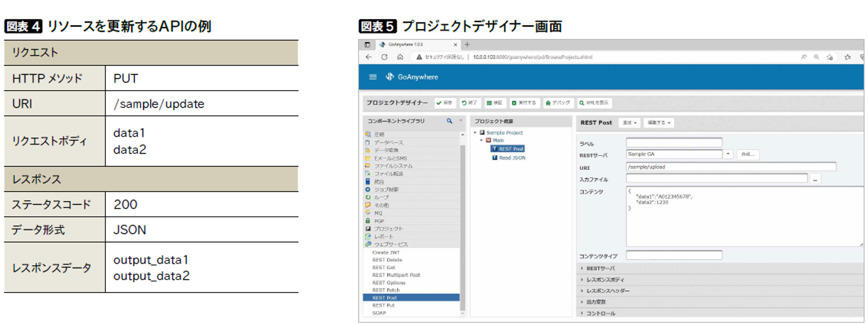Add this page to favorites with star-plus icon

coord(830,57)
